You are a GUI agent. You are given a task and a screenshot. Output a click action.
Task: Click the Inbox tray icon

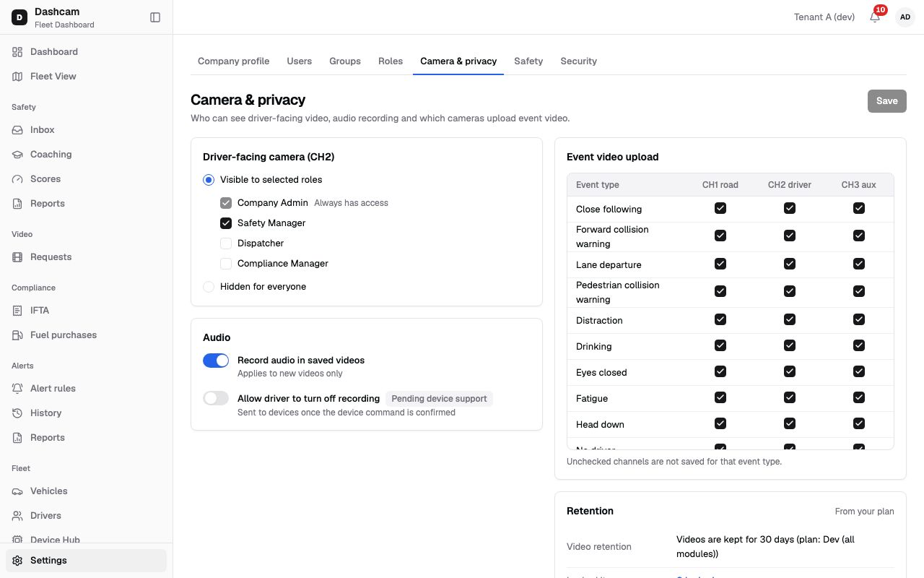17,130
